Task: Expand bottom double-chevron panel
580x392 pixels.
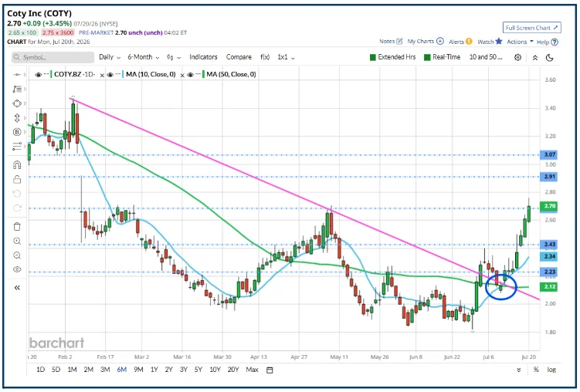Action: (518, 370)
